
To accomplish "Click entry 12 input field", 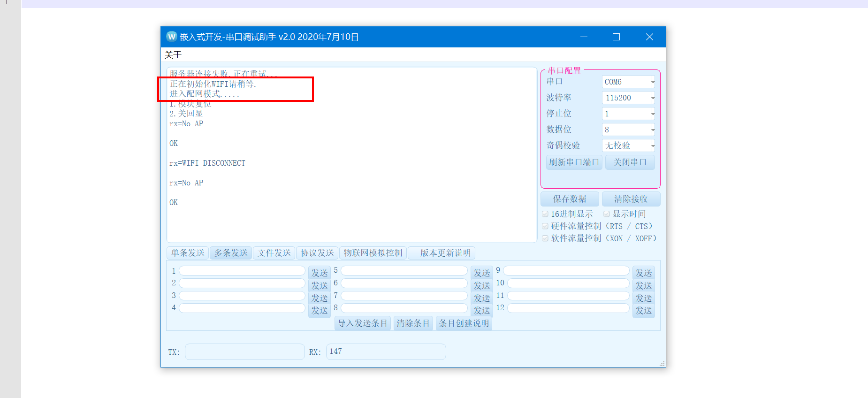I will [568, 308].
